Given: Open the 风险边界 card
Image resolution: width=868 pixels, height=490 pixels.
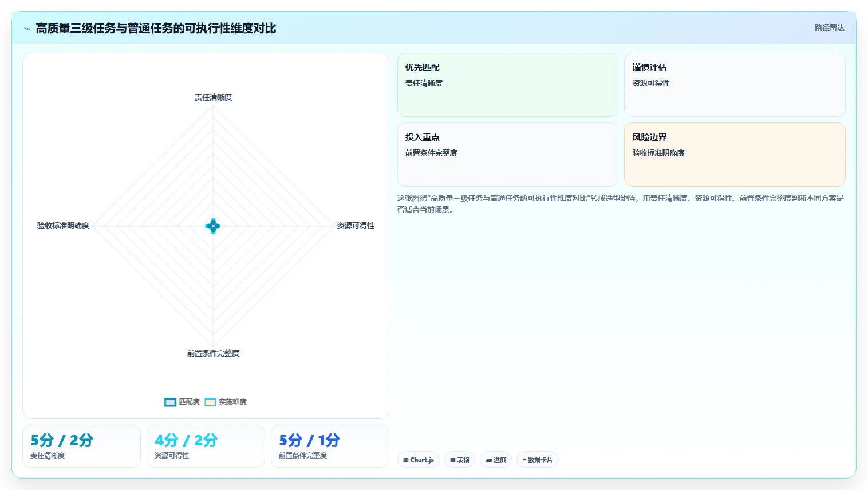Looking at the screenshot, I should (735, 155).
